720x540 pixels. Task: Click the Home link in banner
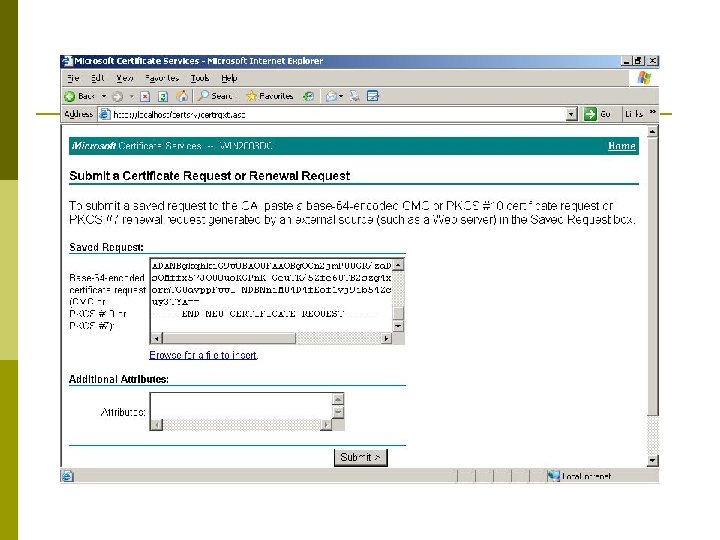tap(622, 146)
